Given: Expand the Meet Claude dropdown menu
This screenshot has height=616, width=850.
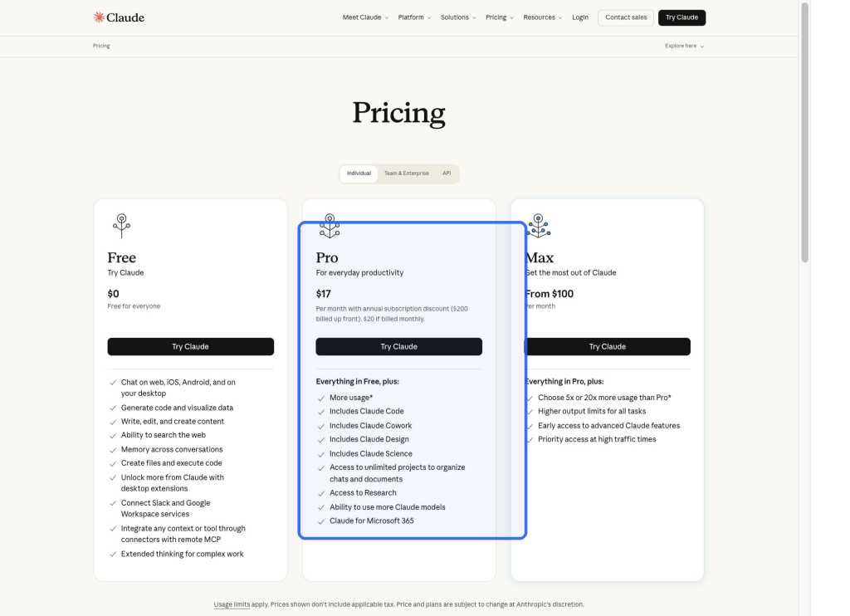Looking at the screenshot, I should [365, 17].
